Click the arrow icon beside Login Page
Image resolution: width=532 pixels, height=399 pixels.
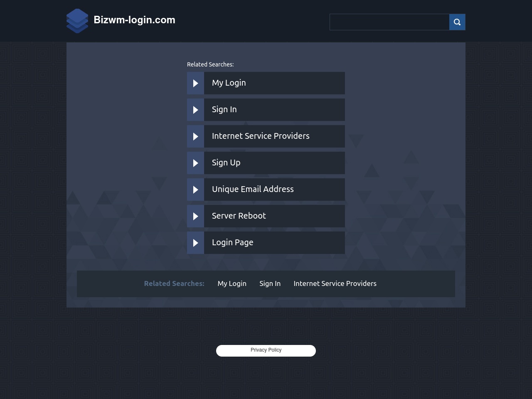click(x=195, y=243)
